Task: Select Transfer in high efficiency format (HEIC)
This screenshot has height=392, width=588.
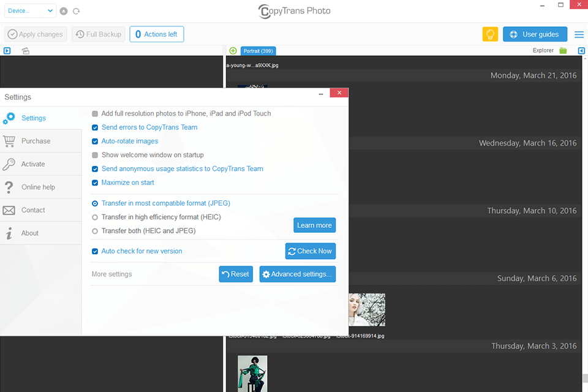Action: click(x=95, y=217)
